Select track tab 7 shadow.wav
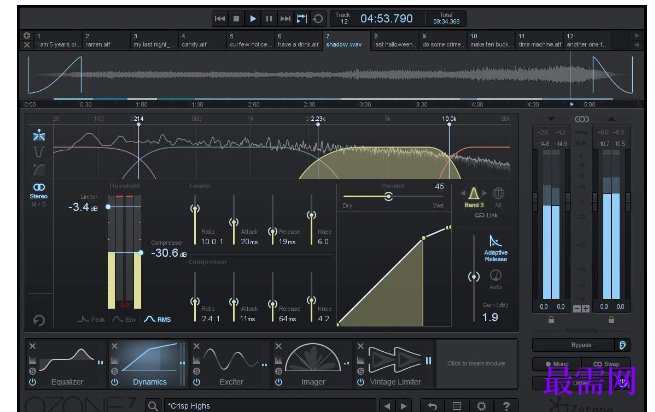Screen dimensions: 655x412 coord(346,41)
